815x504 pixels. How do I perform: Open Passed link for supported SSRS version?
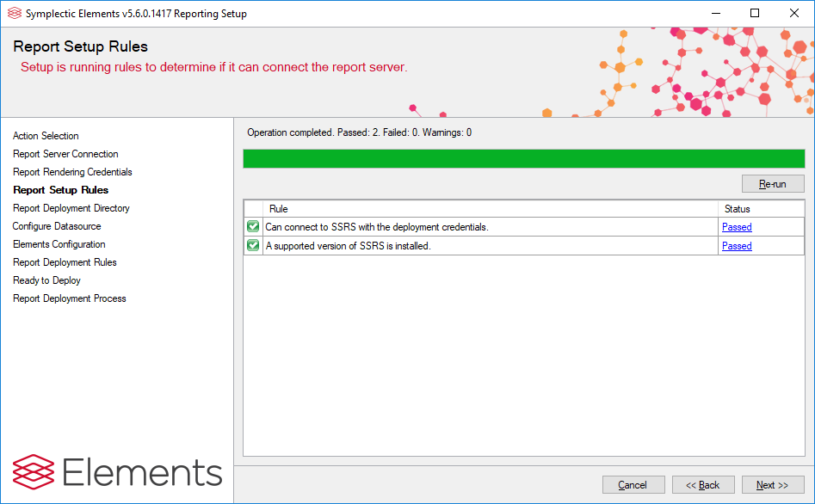737,246
